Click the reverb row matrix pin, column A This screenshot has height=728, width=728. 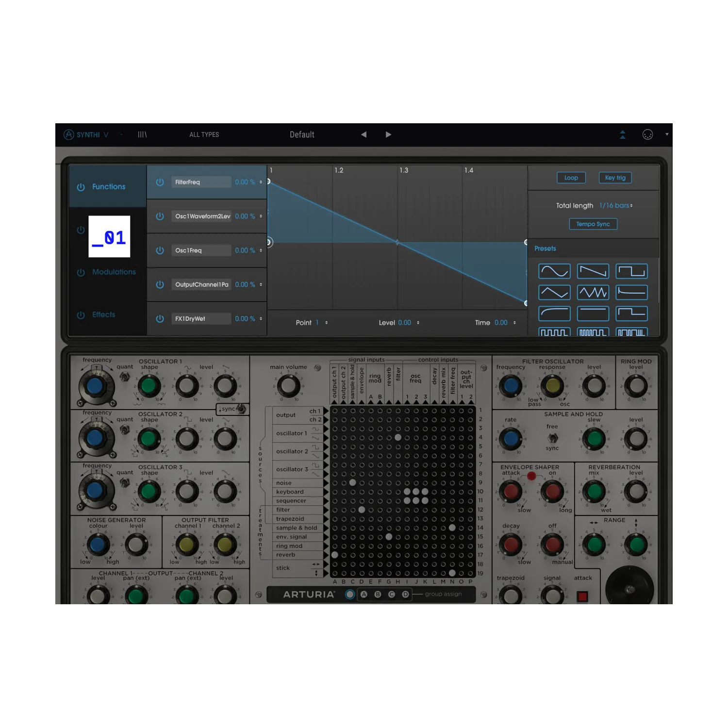pos(335,555)
